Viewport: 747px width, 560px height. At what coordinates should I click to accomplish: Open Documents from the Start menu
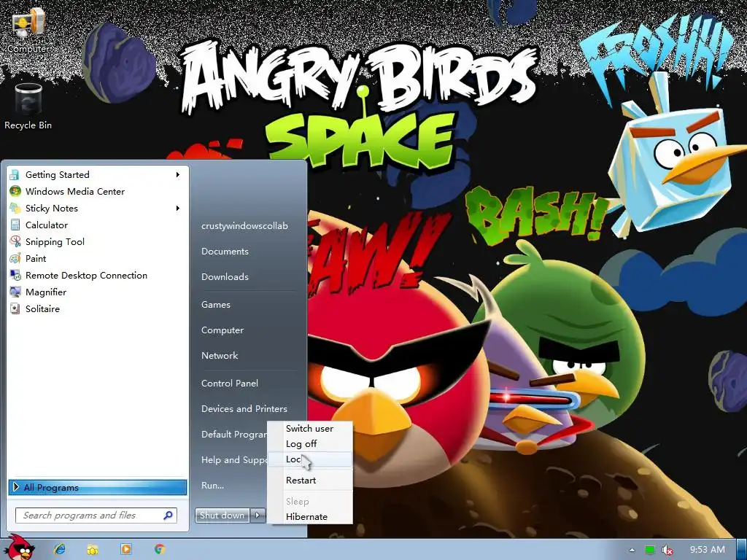(225, 251)
